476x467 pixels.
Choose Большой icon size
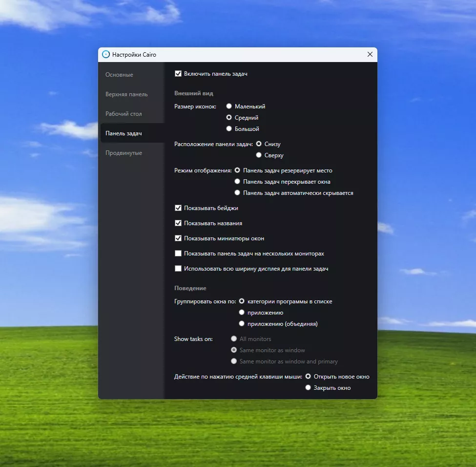pos(229,129)
